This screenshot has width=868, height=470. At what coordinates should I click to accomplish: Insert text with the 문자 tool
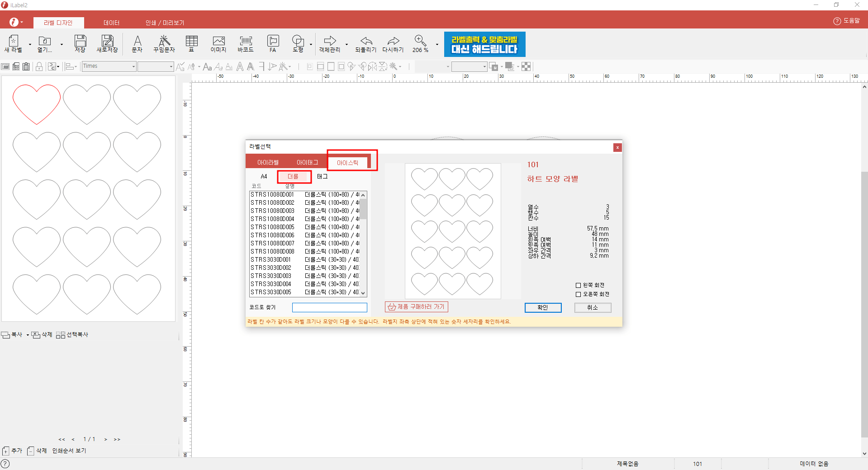(x=137, y=44)
